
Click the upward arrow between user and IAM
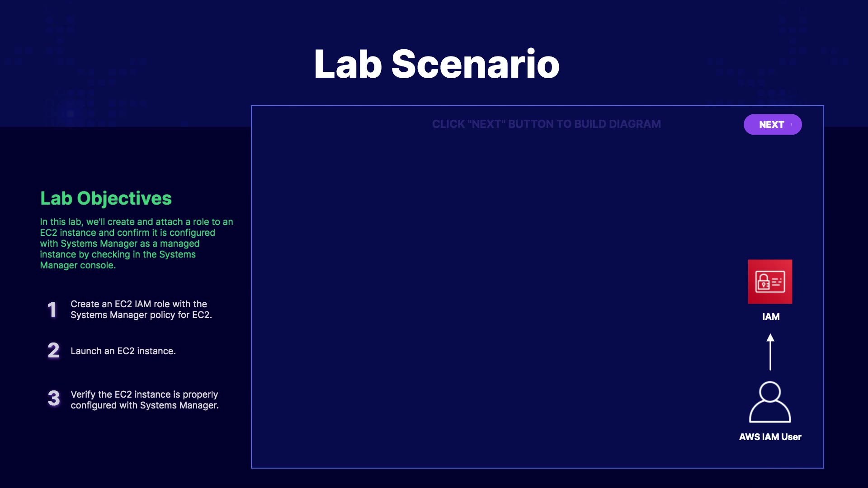[x=770, y=352]
